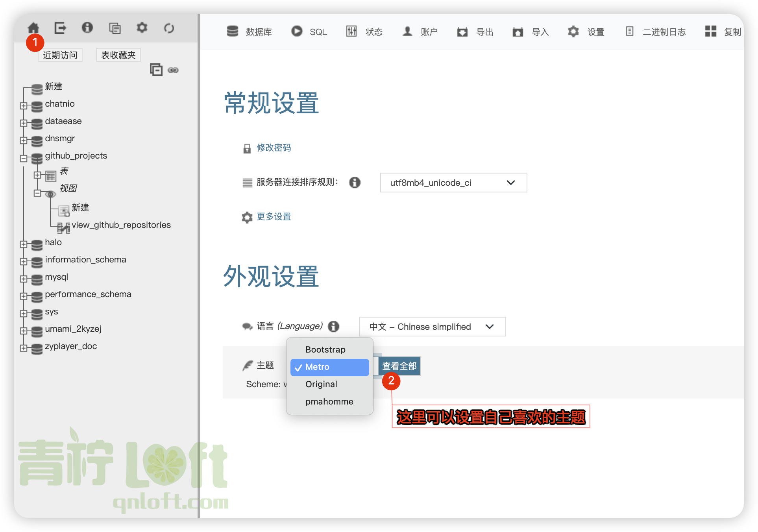Click the gear icon beside 更多设置
758x532 pixels.
[x=247, y=217]
